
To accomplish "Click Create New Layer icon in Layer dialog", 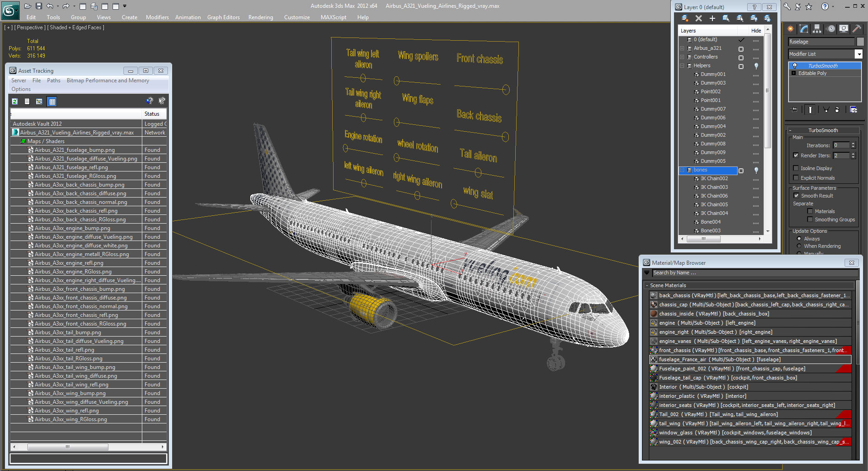I will point(685,18).
